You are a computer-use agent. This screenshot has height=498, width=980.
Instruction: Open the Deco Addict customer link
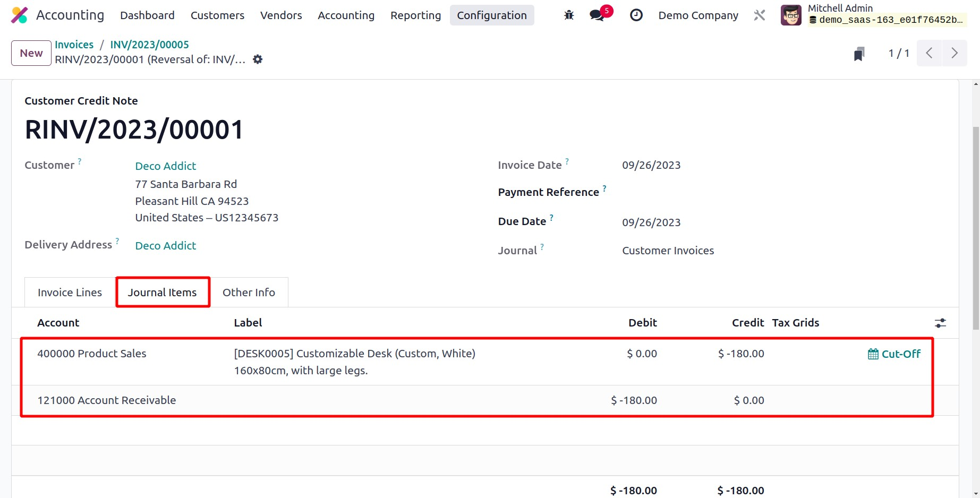click(166, 166)
